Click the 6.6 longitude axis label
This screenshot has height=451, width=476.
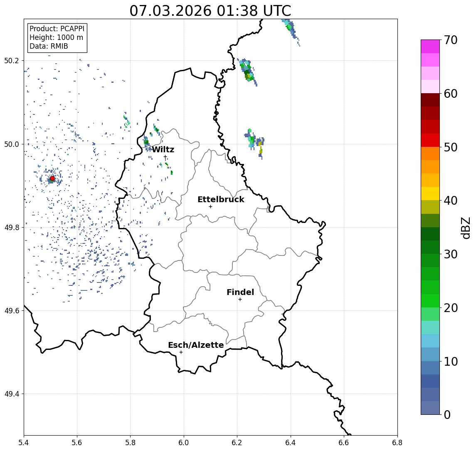[x=344, y=443]
